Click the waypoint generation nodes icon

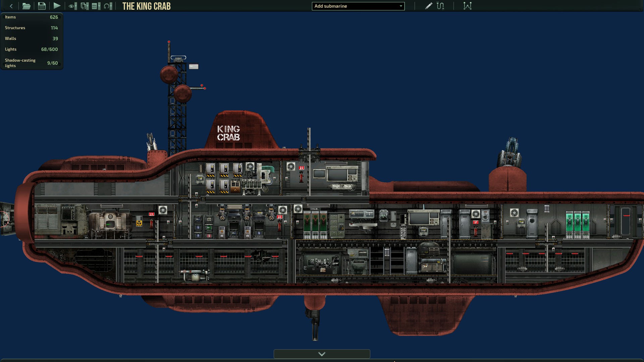click(468, 6)
